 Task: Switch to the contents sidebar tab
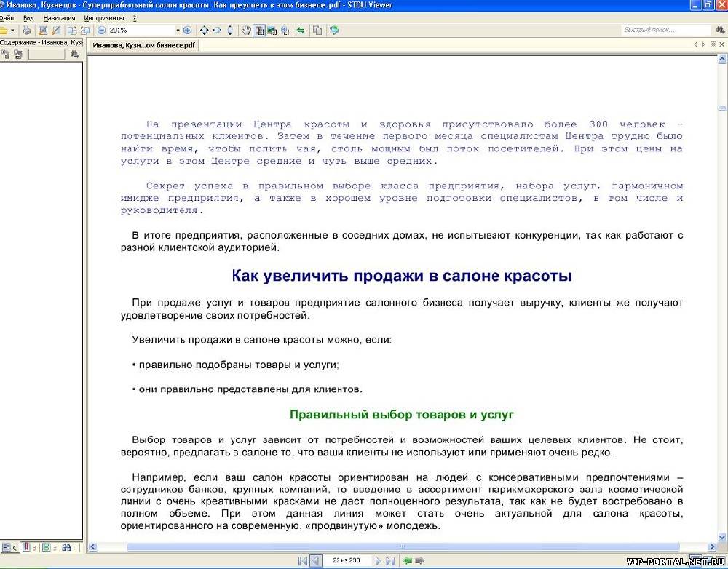9,548
